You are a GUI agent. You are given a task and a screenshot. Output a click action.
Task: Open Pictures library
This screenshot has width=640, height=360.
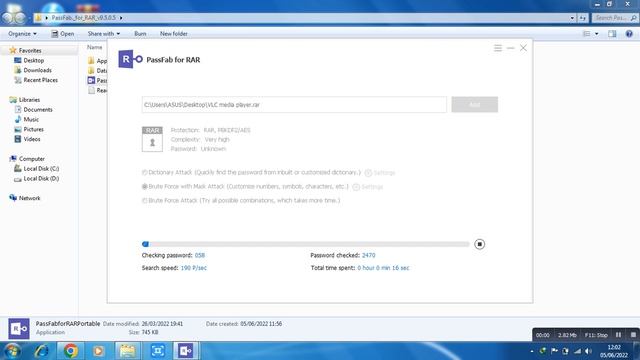coord(33,129)
